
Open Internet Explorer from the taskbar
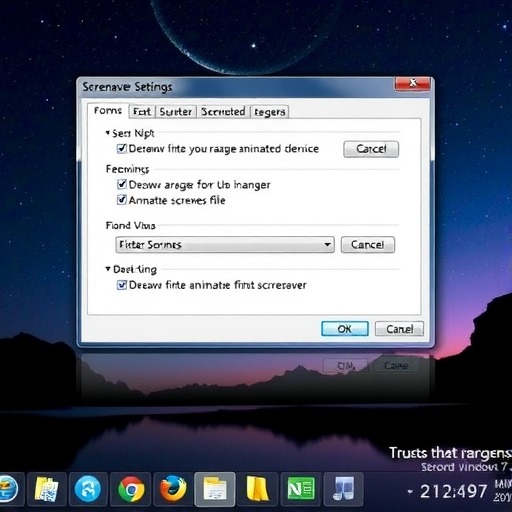tap(8, 489)
